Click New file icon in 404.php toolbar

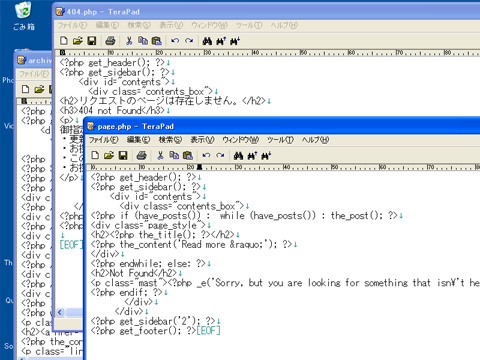[x=64, y=41]
